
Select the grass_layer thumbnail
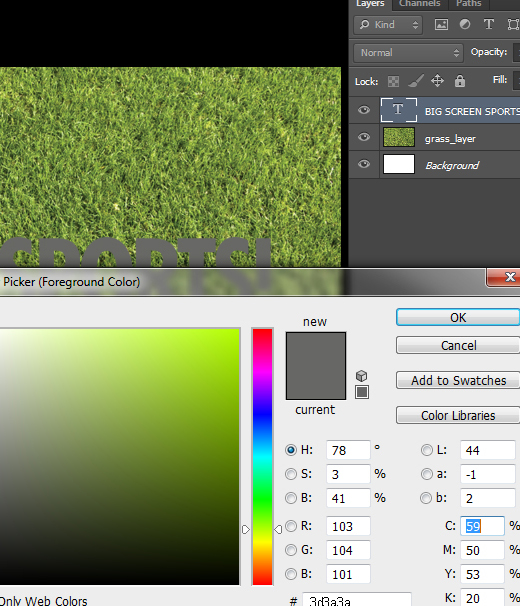pos(399,137)
